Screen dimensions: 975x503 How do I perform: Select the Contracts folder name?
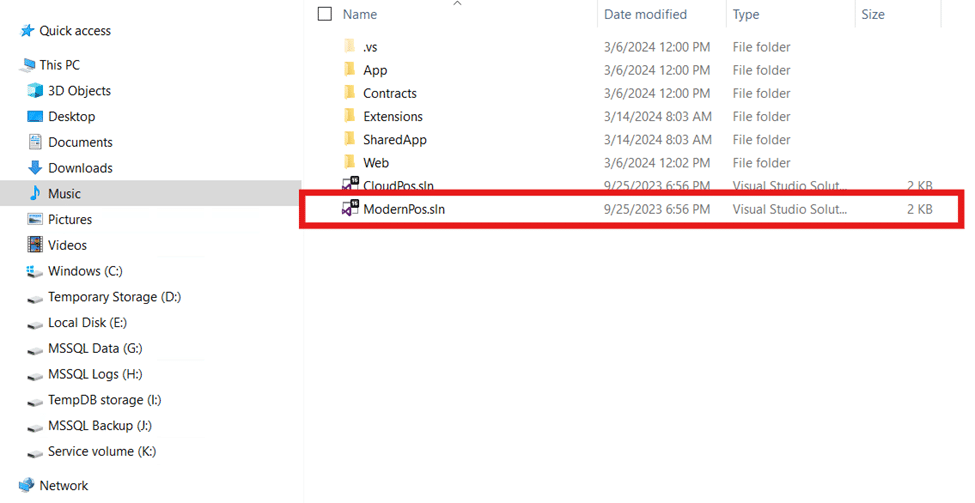pyautogui.click(x=390, y=93)
